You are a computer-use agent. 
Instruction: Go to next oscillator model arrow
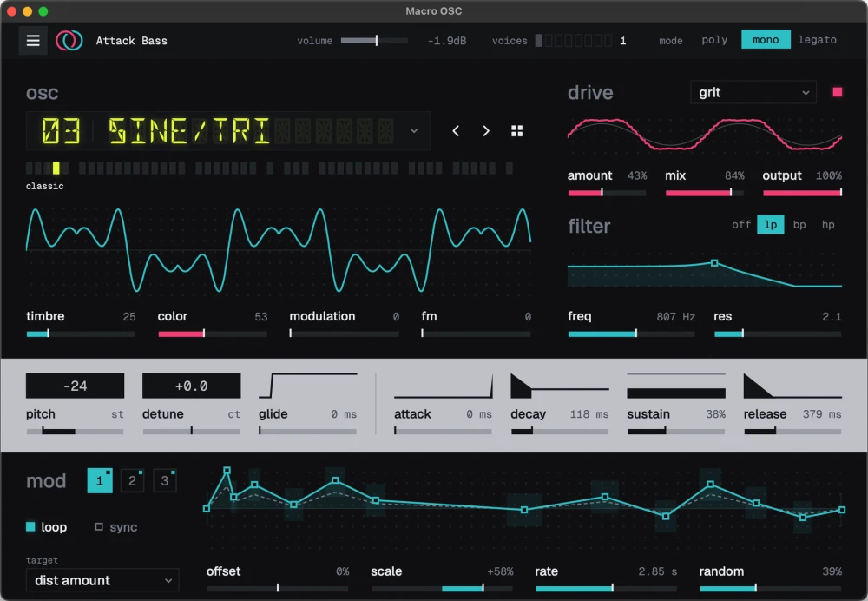click(485, 131)
